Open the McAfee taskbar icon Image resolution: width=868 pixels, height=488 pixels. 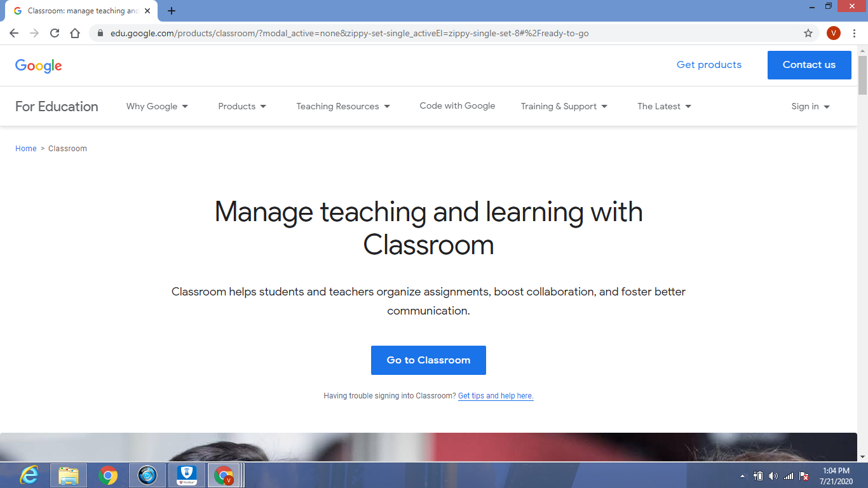pyautogui.click(x=187, y=475)
